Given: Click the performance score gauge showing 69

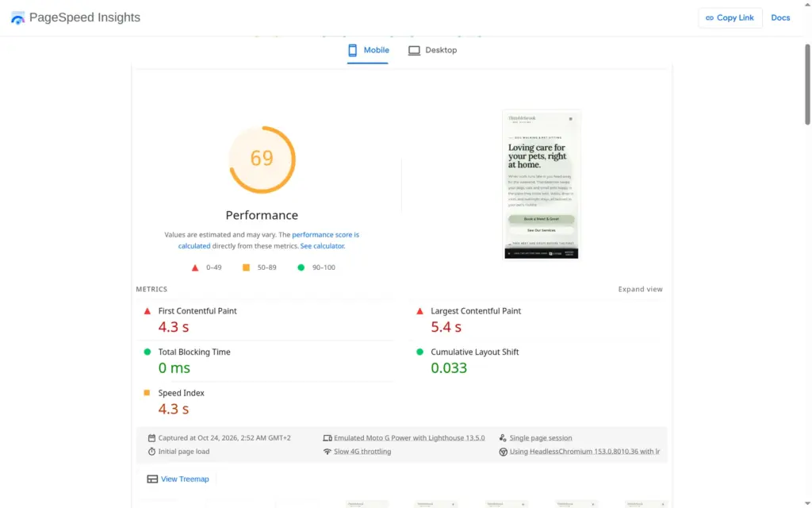Looking at the screenshot, I should click(x=262, y=159).
